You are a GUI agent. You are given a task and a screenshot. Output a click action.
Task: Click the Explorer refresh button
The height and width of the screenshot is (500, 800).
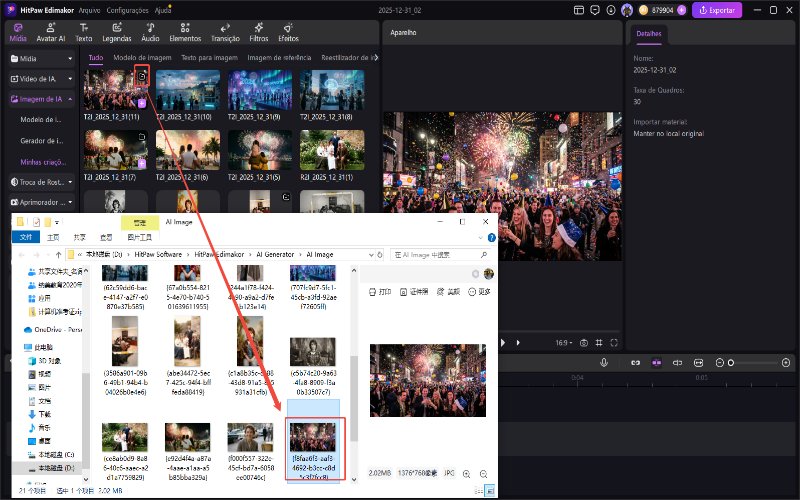pyautogui.click(x=380, y=254)
